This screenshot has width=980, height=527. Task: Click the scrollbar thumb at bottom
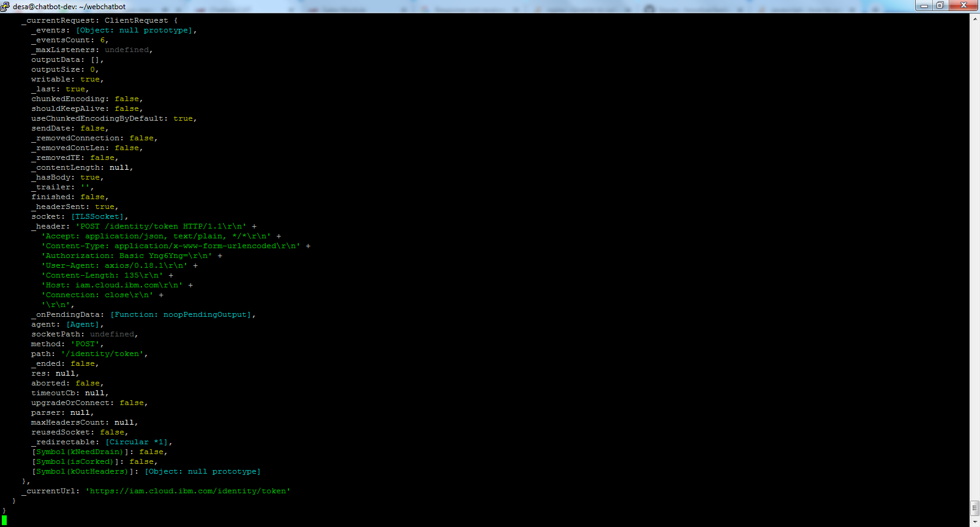974,508
